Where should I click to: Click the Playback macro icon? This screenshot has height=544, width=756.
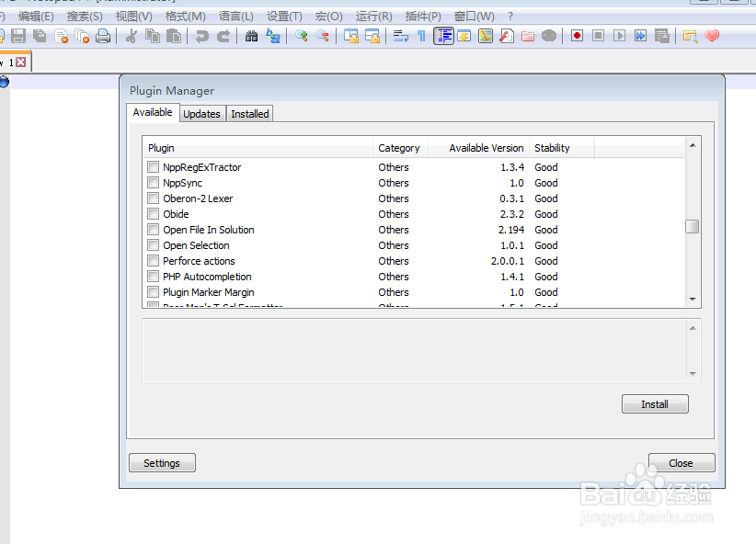619,36
